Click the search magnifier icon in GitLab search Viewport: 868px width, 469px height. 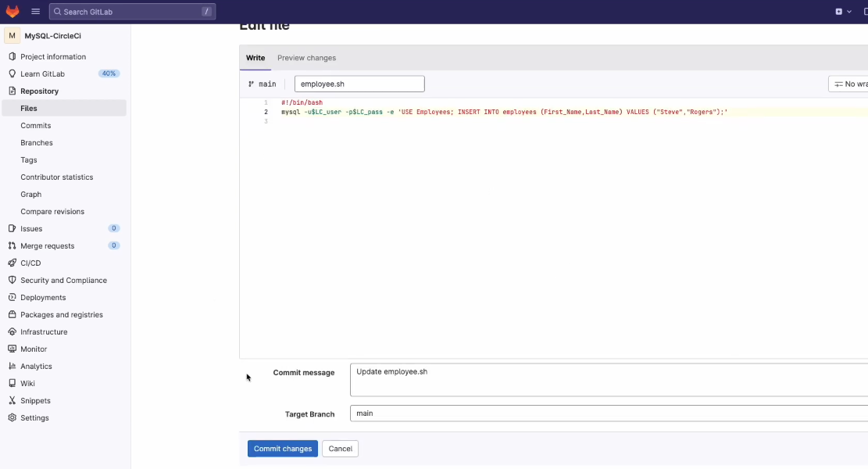[x=57, y=12]
